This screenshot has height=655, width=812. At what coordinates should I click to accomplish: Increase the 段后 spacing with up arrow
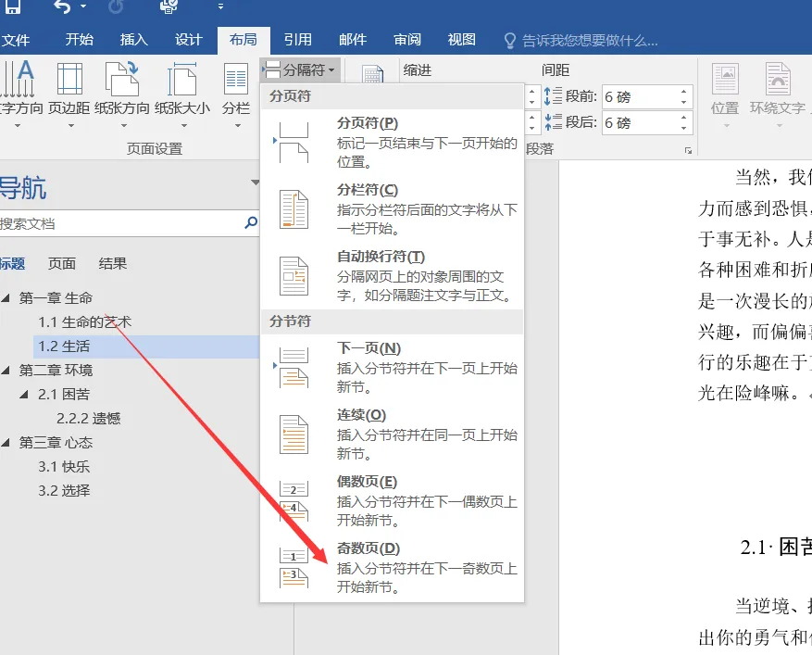[x=684, y=118]
